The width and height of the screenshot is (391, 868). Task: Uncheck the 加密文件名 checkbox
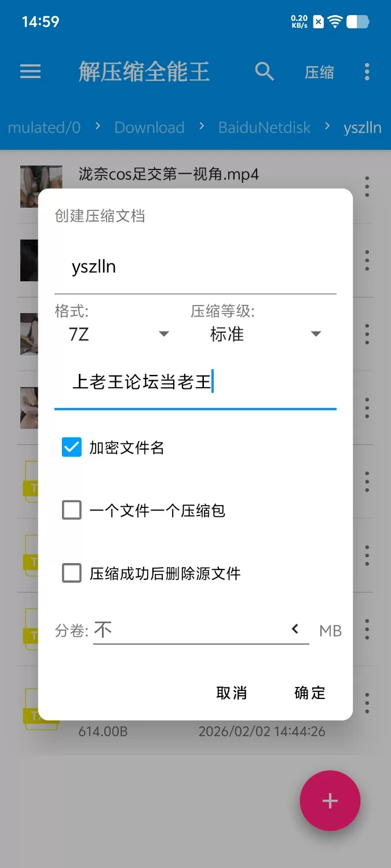[x=72, y=447]
